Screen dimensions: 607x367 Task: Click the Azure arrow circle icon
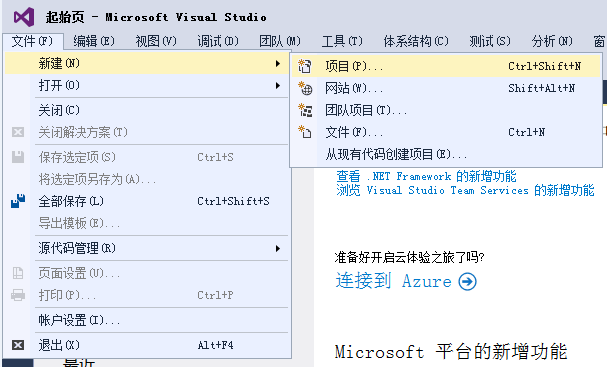pyautogui.click(x=467, y=281)
